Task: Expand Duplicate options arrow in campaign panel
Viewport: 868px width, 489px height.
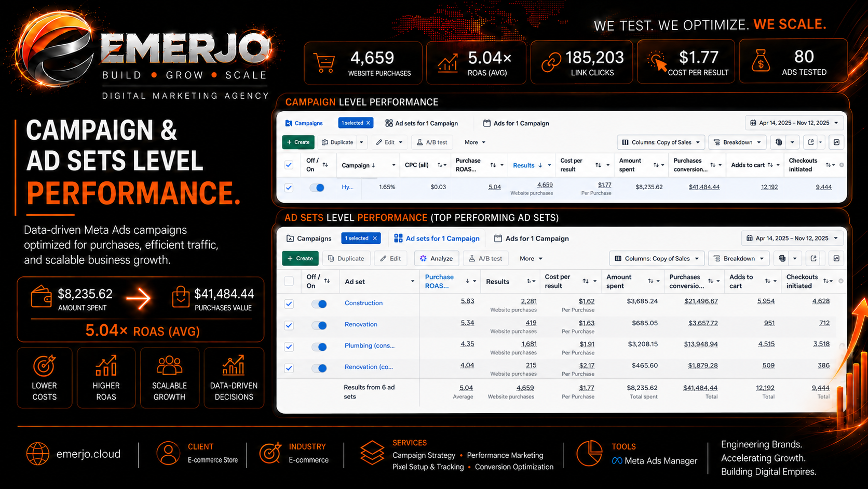Action: pyautogui.click(x=361, y=142)
